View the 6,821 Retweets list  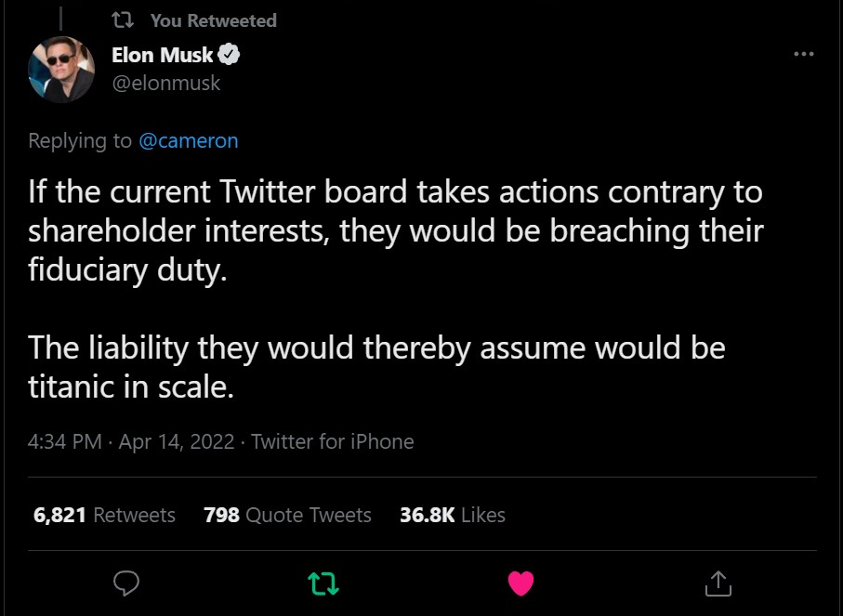pos(104,515)
